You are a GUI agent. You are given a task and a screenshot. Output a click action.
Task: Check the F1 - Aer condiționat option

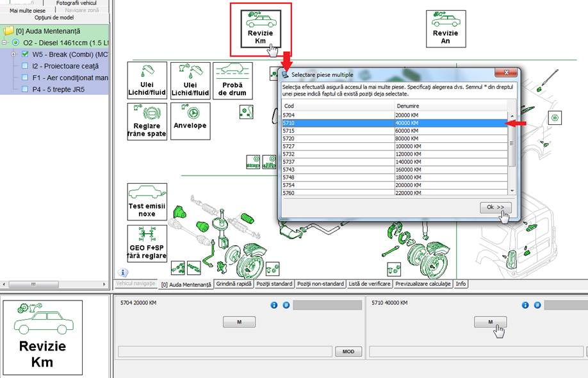[x=25, y=78]
